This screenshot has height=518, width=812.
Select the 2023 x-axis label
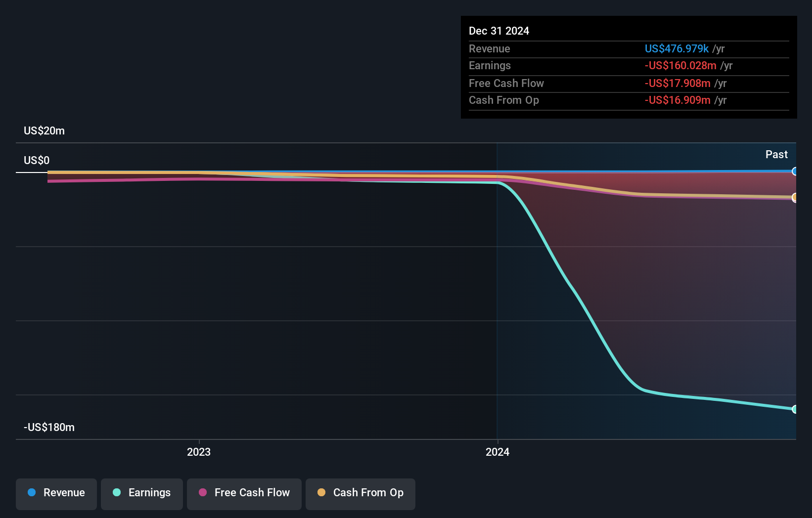point(199,452)
